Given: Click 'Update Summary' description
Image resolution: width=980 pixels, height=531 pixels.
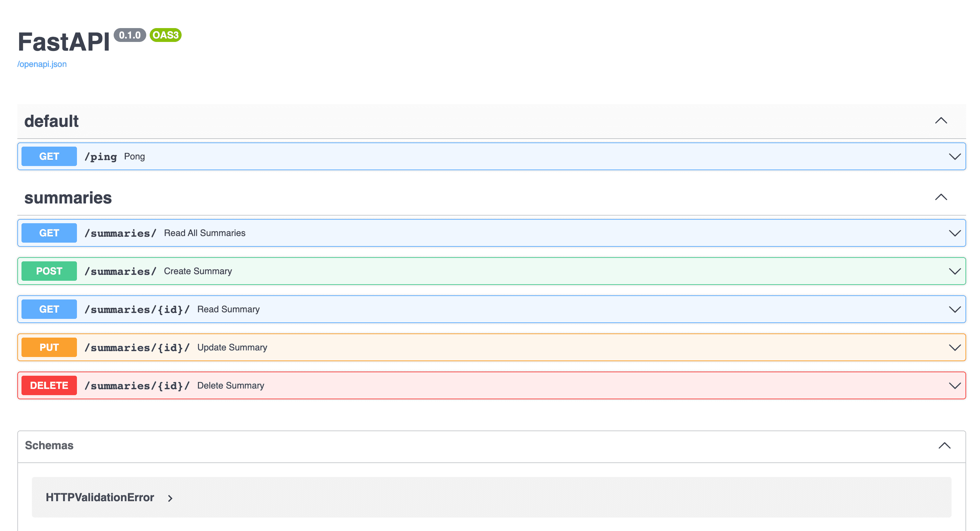Looking at the screenshot, I should (232, 347).
